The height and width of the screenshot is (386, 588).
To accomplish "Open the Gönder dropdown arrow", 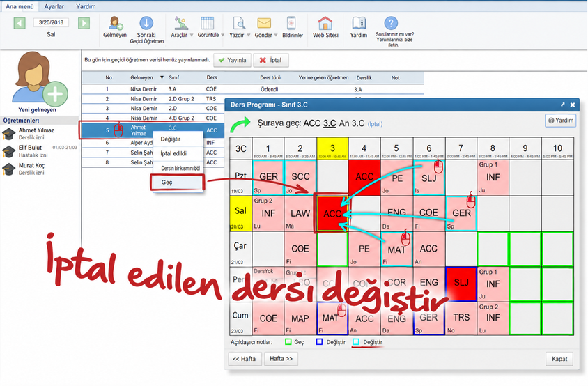I will [276, 36].
